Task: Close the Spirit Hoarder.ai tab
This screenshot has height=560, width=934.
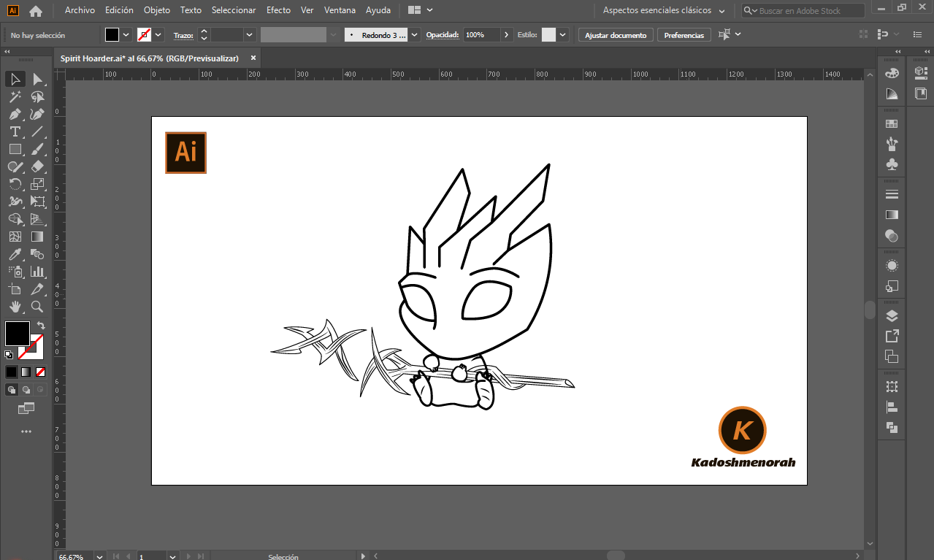Action: (x=253, y=58)
